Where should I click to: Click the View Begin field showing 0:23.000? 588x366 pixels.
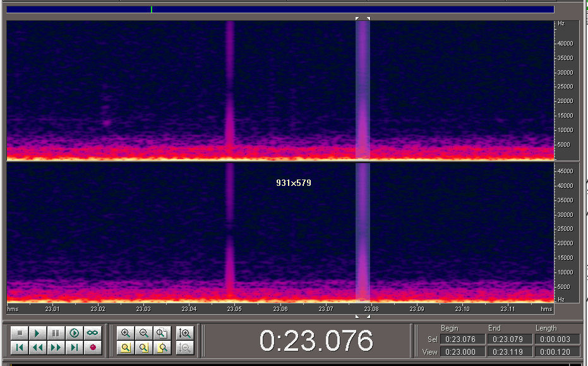[462, 352]
